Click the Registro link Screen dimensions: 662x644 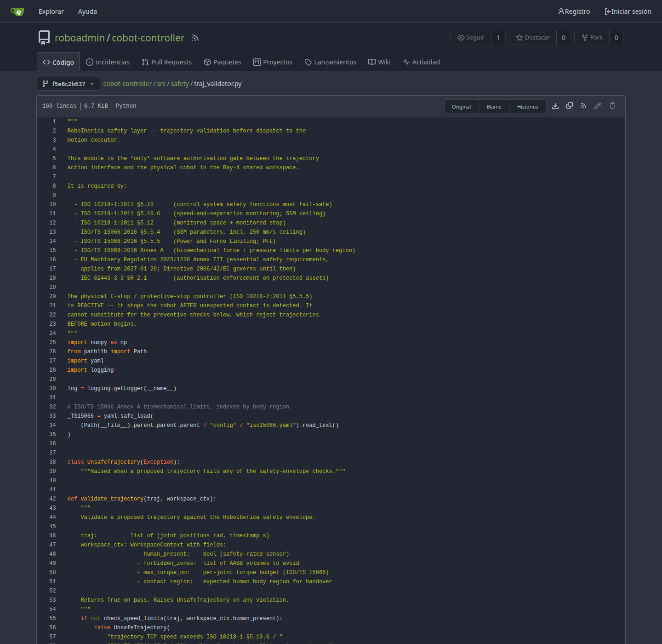point(574,11)
